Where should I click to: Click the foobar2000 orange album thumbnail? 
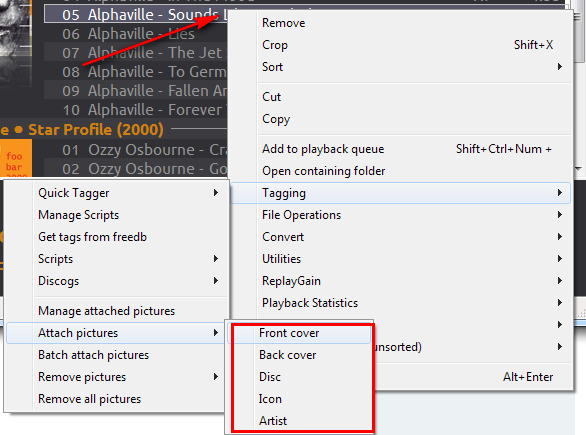click(x=15, y=158)
